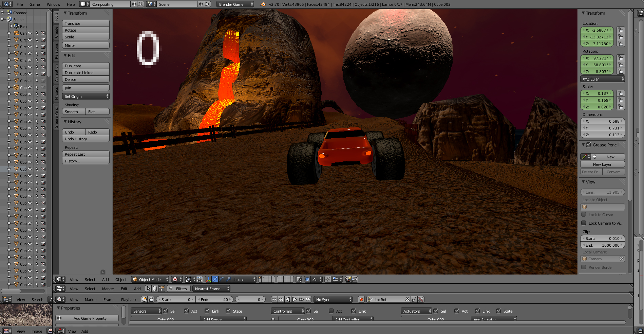Switch to the Physics sidebar tab

[56, 93]
